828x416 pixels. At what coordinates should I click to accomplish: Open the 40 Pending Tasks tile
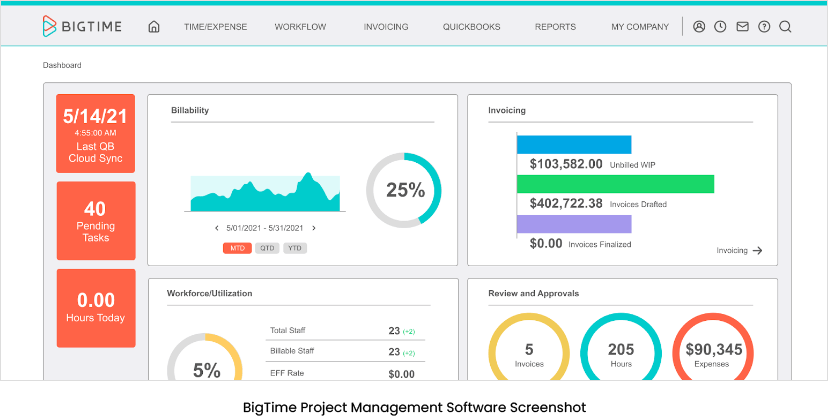96,221
